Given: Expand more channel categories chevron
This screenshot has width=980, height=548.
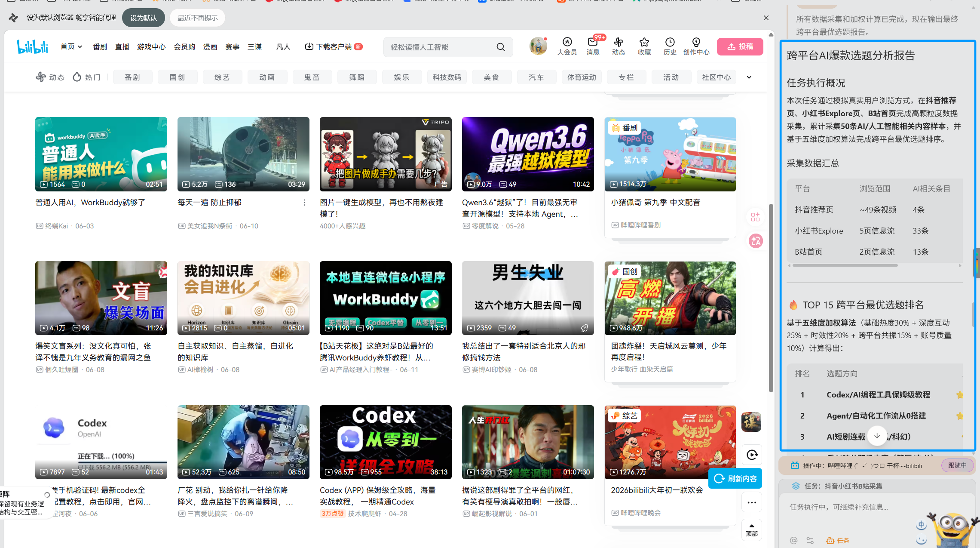Looking at the screenshot, I should click(x=749, y=77).
